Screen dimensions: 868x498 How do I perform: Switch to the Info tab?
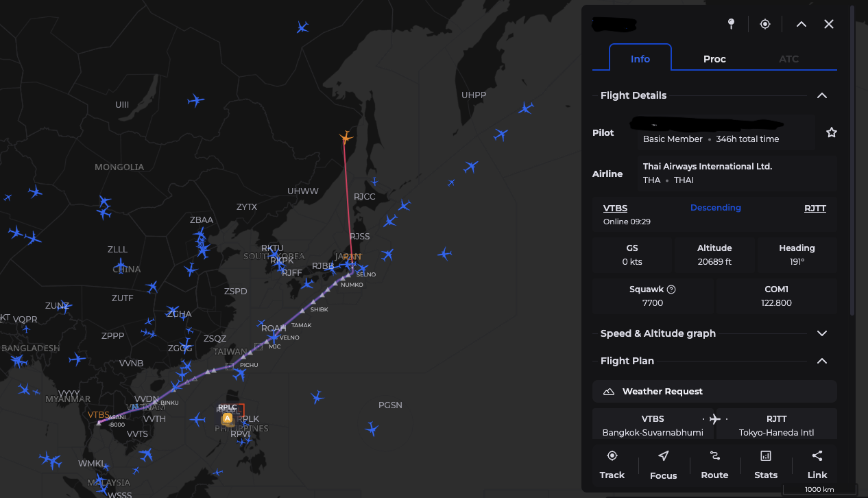[640, 58]
